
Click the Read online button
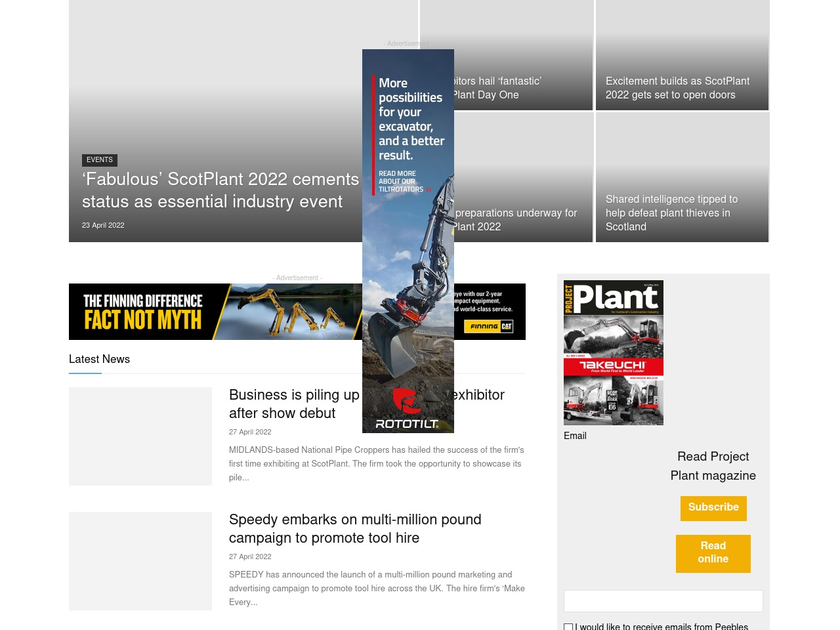(713, 553)
